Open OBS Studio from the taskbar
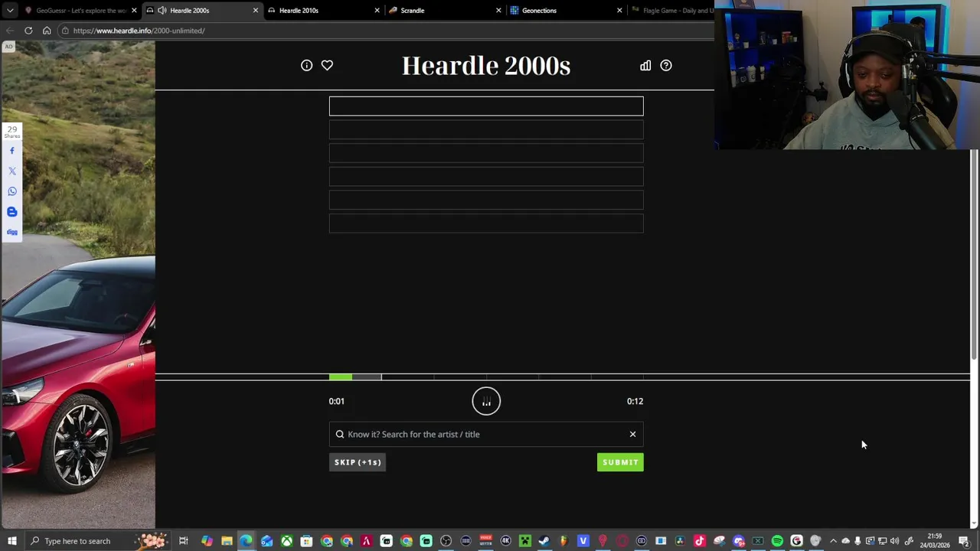This screenshot has height=551, width=980. 446,541
